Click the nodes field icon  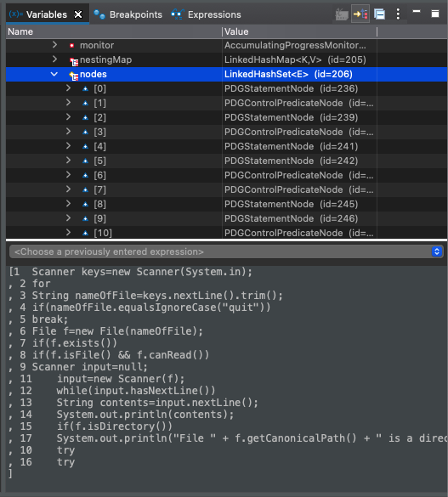74,76
